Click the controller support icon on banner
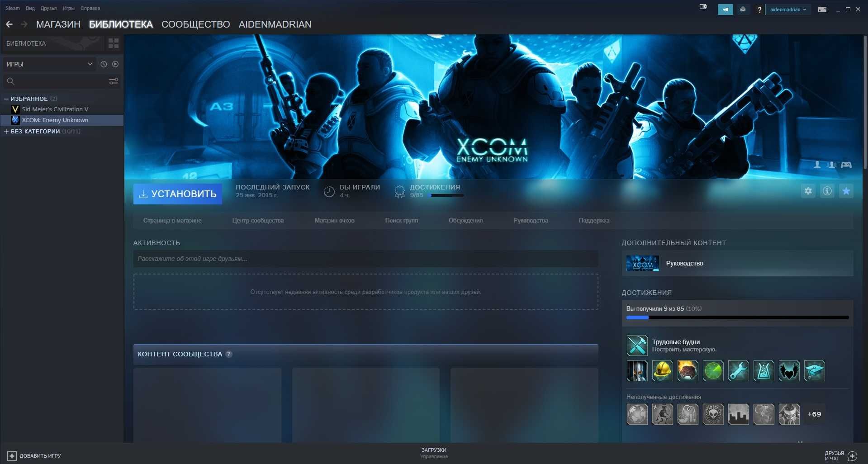The height and width of the screenshot is (464, 868). tap(846, 165)
